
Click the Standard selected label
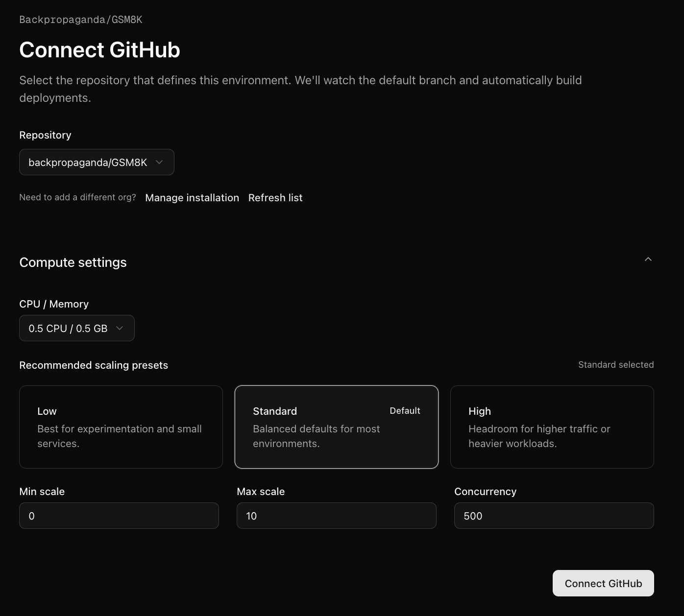[616, 364]
